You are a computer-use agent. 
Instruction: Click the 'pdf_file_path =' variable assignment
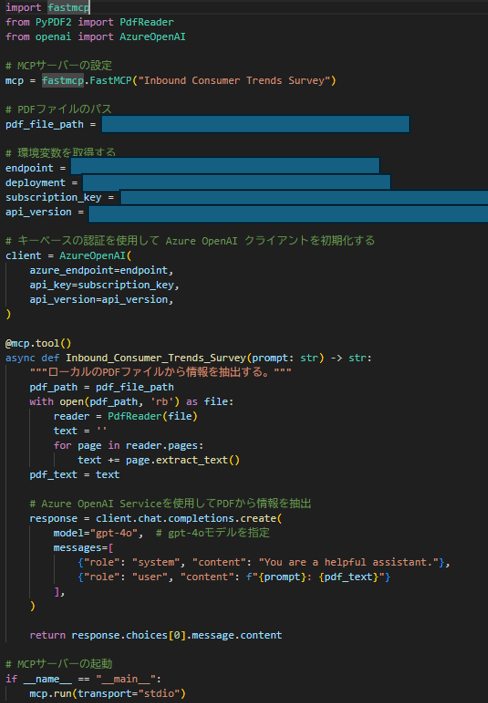(51, 124)
